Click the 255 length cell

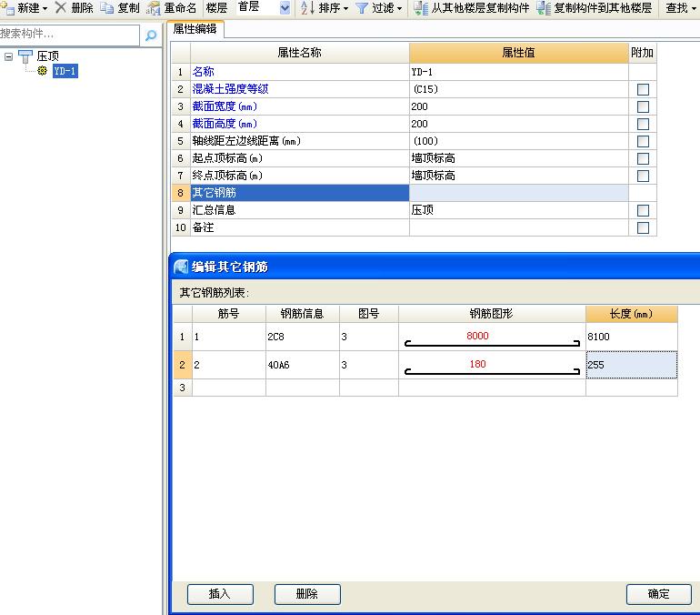point(632,365)
